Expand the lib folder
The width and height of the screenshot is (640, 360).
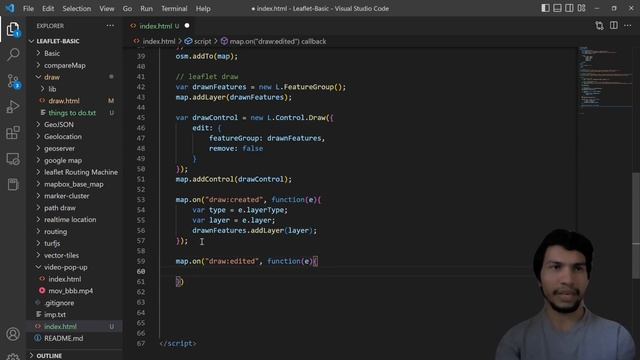tap(52, 89)
